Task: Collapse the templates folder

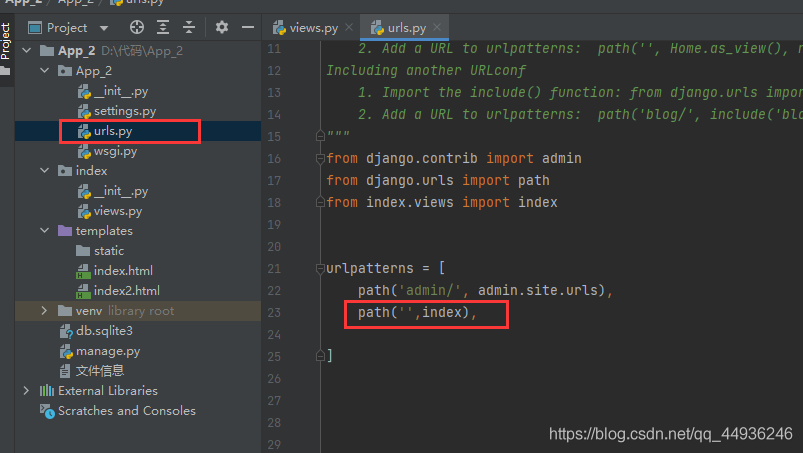Action: [x=45, y=231]
